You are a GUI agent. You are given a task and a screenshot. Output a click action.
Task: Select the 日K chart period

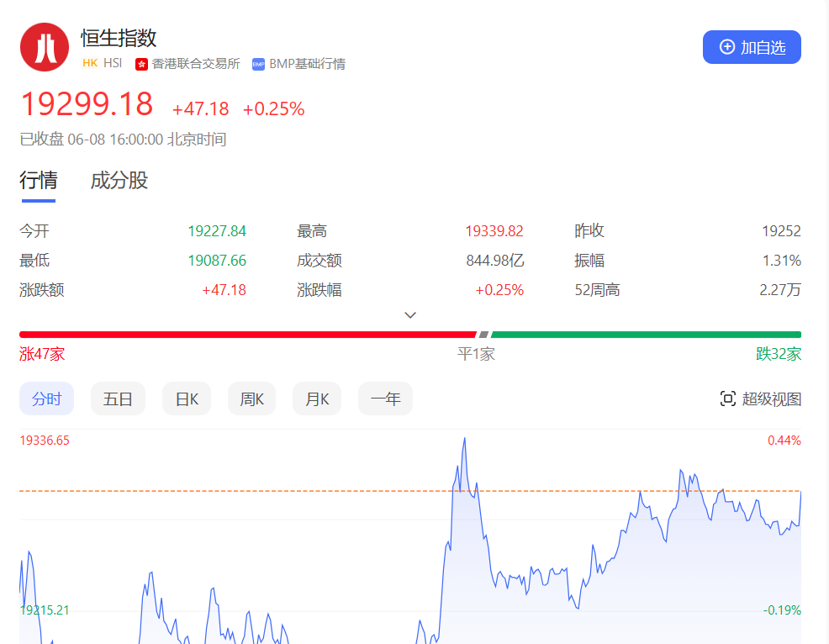187,399
